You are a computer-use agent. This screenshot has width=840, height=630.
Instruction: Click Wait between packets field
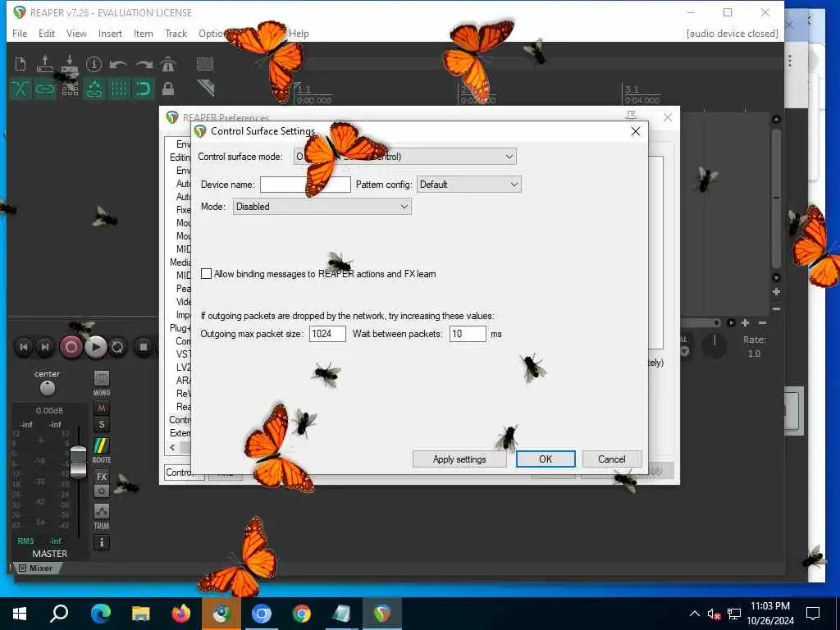468,334
